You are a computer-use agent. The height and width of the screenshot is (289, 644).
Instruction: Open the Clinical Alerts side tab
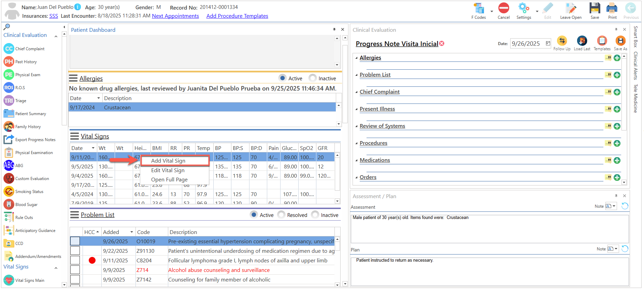[635, 66]
